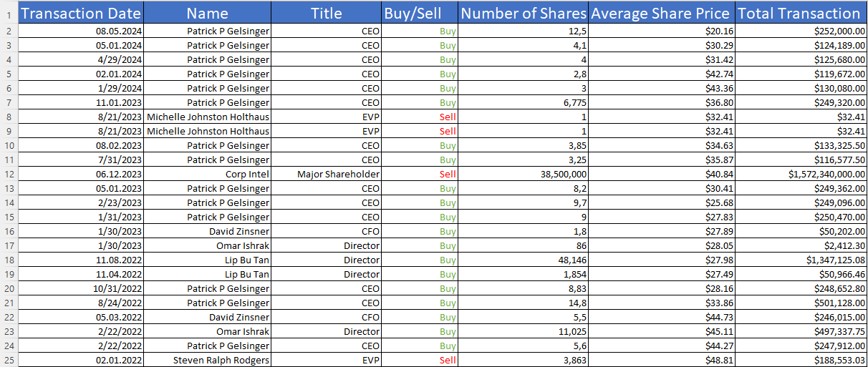Select row number 25 header
Screen dimensions: 868x367
coord(9,360)
